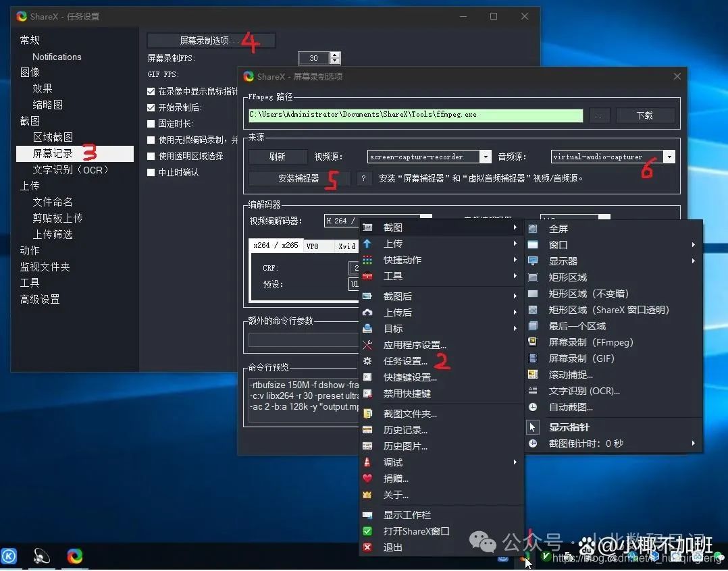Click the icon beside 禁用快捷键
This screenshot has width=728, height=571.
[x=367, y=393]
